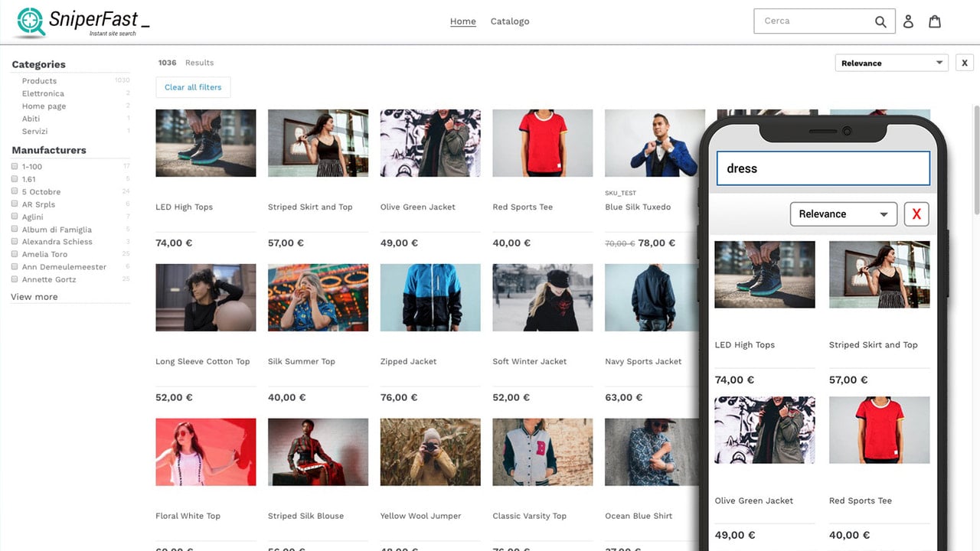Screen dimensions: 980x551
Task: Click the Blue Silk Tuxedo title
Action: pyautogui.click(x=638, y=207)
